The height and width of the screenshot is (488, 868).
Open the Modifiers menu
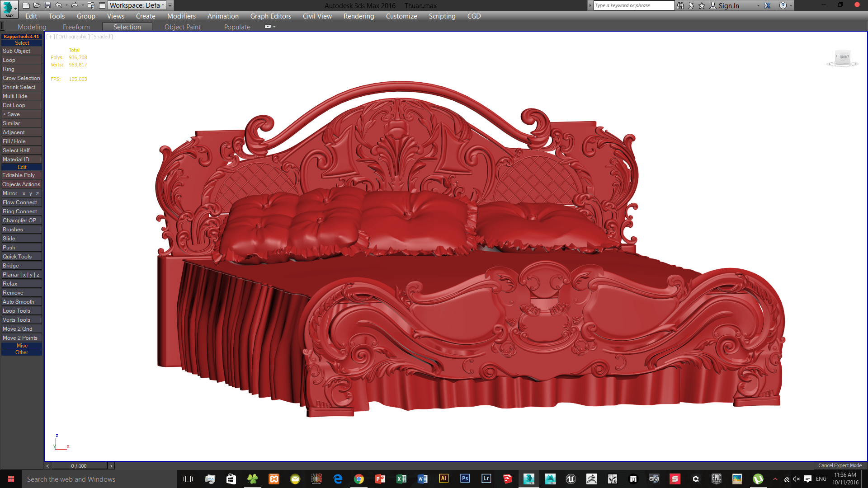coord(181,16)
